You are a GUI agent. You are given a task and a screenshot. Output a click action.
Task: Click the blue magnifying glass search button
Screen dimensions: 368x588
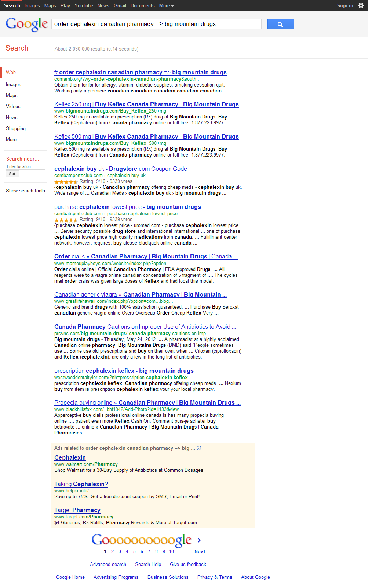point(280,24)
